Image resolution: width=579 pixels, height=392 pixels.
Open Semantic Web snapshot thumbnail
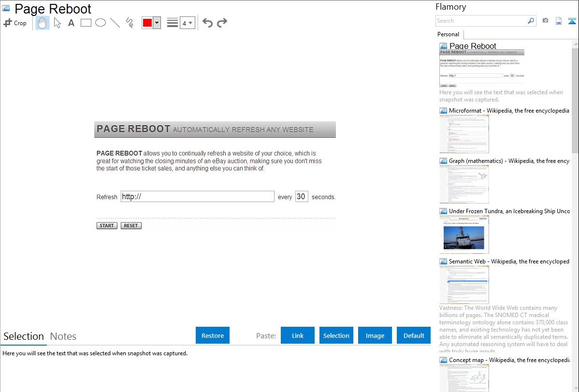[464, 285]
